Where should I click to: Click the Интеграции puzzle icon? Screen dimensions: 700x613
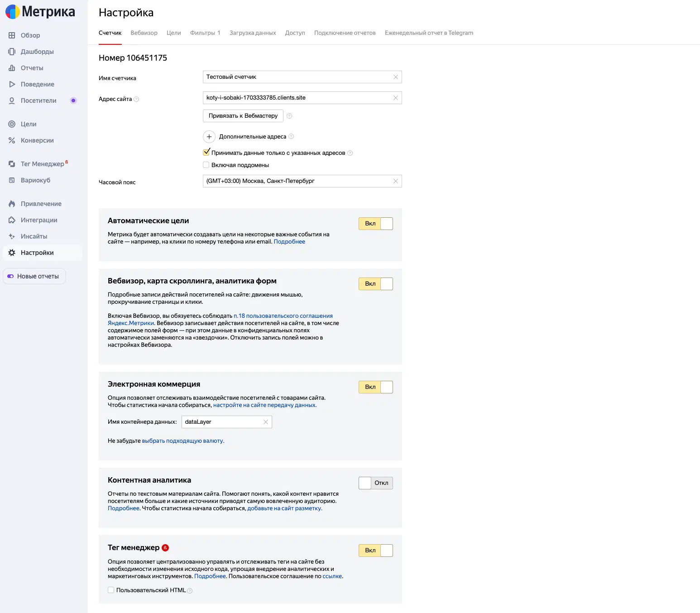[x=12, y=220]
